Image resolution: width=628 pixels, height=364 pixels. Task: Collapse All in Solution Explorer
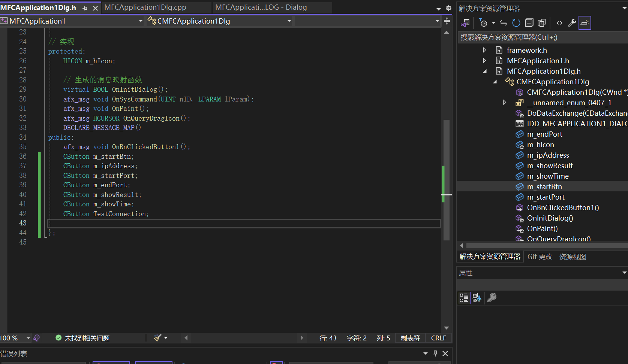tap(529, 23)
